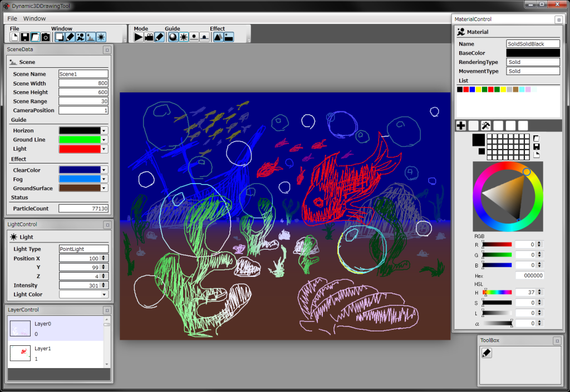Click the save palette floppy icon beside the grid
Viewport: 570px width, 392px height.
coord(537,147)
